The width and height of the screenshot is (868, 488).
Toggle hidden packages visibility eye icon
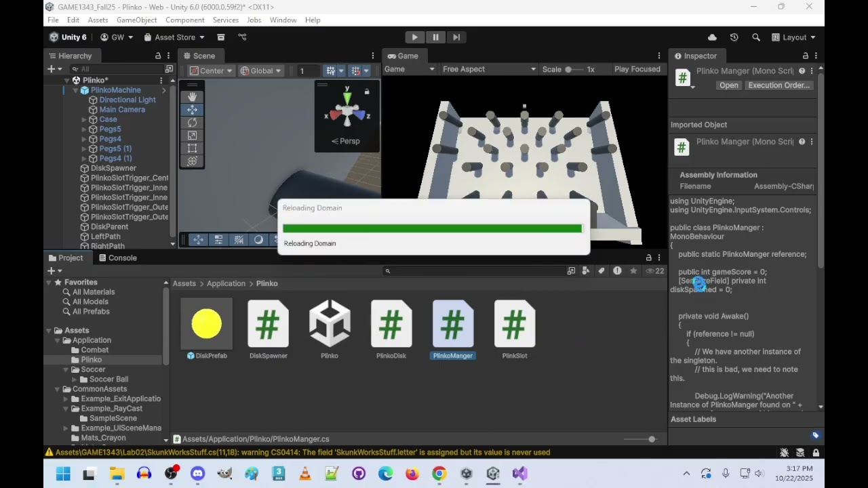click(654, 270)
